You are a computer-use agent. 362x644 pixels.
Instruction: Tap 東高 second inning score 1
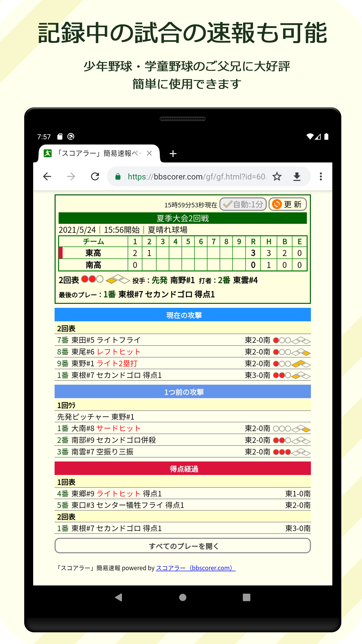[x=149, y=253]
